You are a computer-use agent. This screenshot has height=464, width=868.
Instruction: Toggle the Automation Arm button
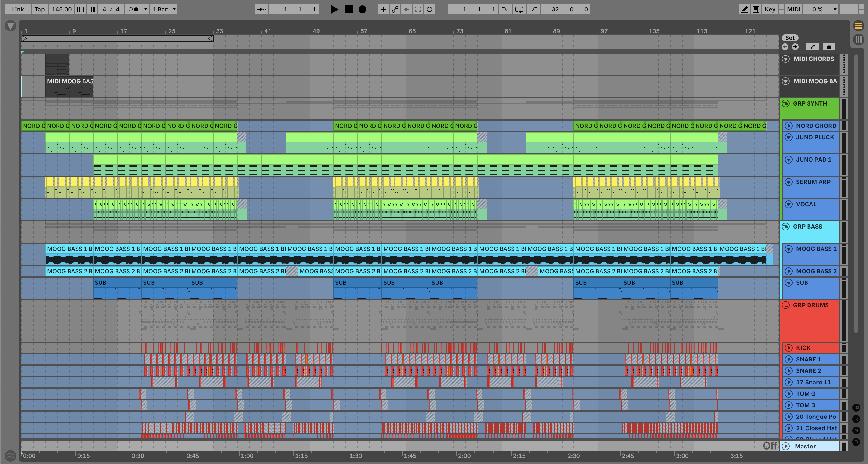tap(395, 9)
